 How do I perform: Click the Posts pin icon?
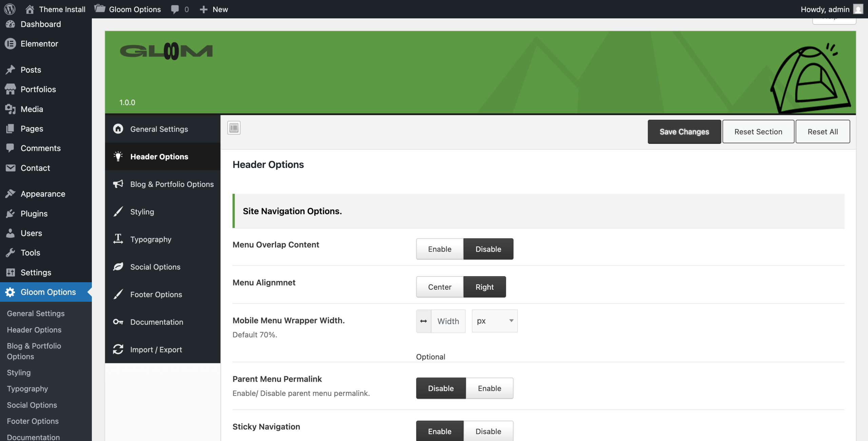(11, 70)
